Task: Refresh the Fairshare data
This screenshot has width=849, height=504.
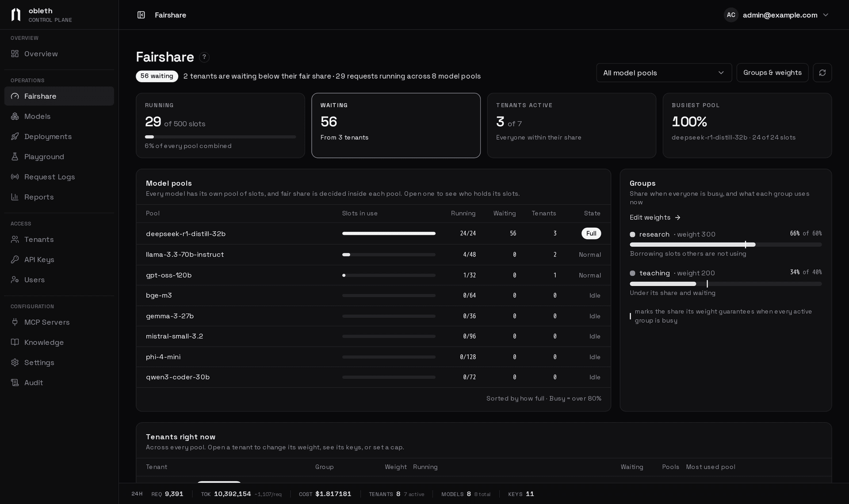Action: point(822,73)
